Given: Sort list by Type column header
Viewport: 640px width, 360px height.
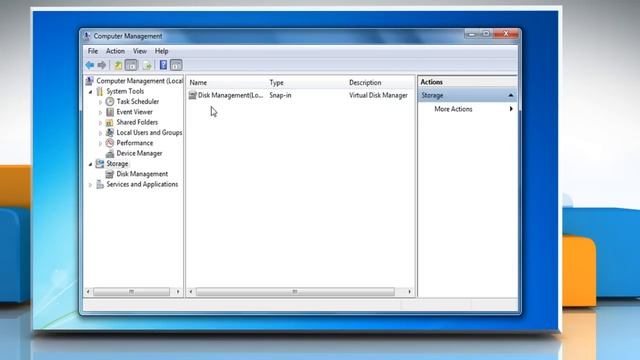Looking at the screenshot, I should pyautogui.click(x=307, y=82).
